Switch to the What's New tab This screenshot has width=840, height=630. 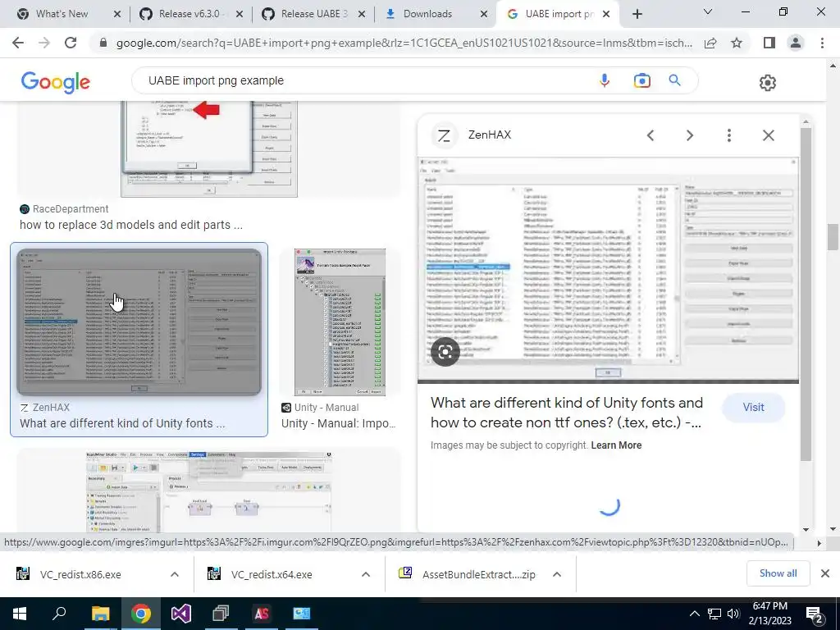pos(62,14)
